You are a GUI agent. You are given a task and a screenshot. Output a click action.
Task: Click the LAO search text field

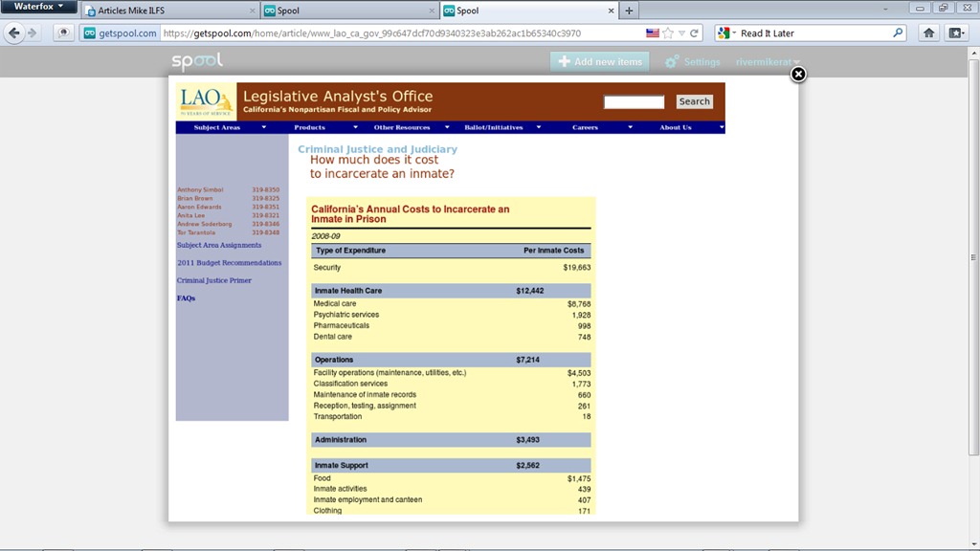pyautogui.click(x=634, y=101)
